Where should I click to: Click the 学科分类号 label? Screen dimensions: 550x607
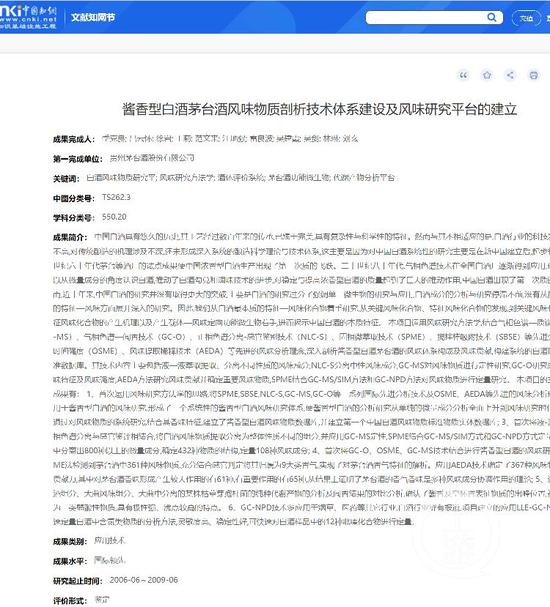point(74,218)
